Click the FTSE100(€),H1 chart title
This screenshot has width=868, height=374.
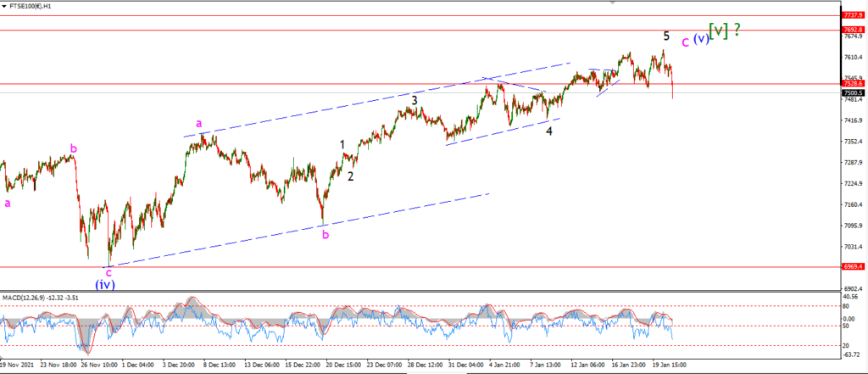[31, 7]
